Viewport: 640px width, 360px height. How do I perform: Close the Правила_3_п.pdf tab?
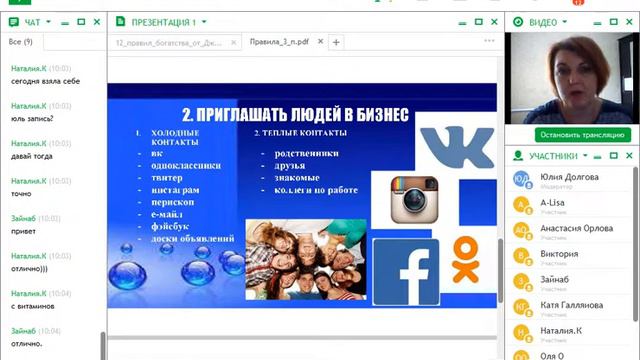tap(320, 41)
